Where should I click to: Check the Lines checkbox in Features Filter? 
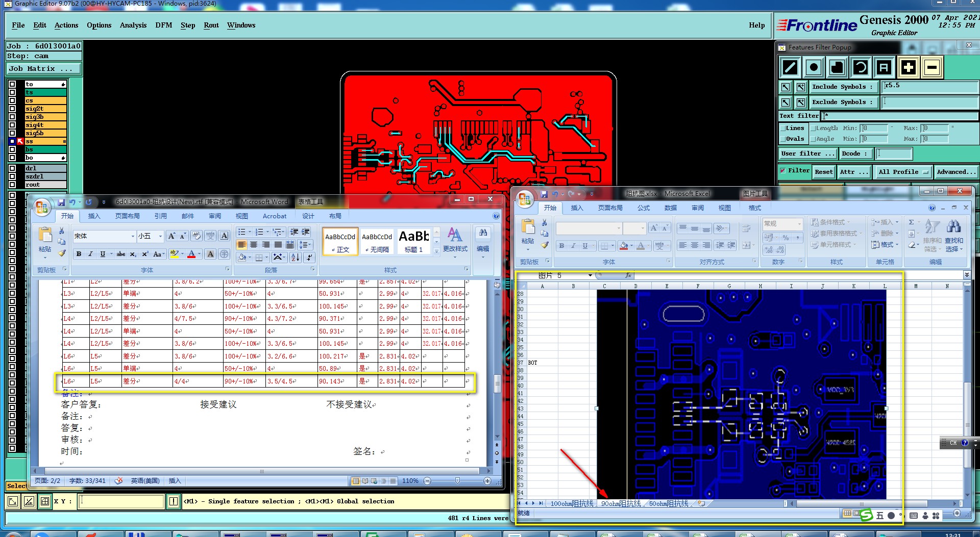click(x=783, y=129)
